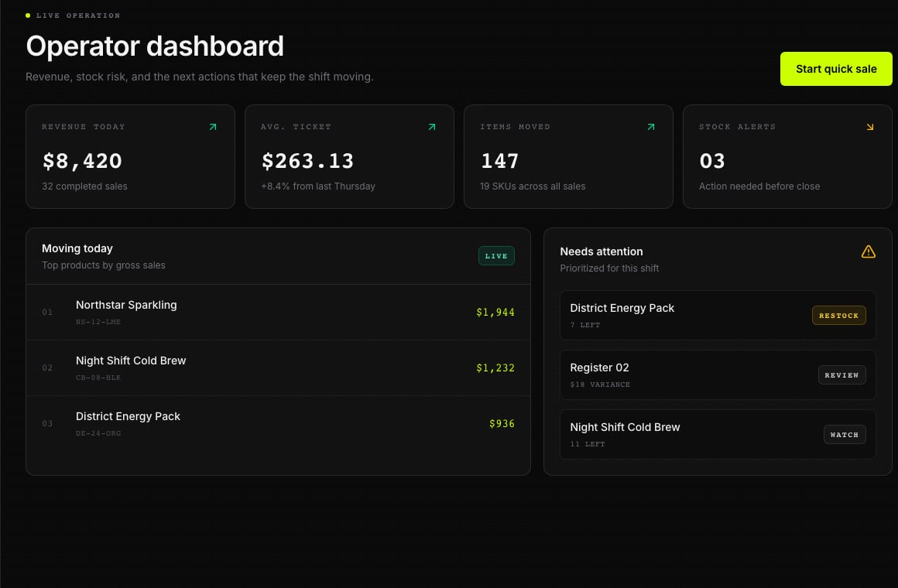Viewport: 898px width, 588px height.
Task: Click the CB-08-BLK SKU code
Action: coord(98,378)
